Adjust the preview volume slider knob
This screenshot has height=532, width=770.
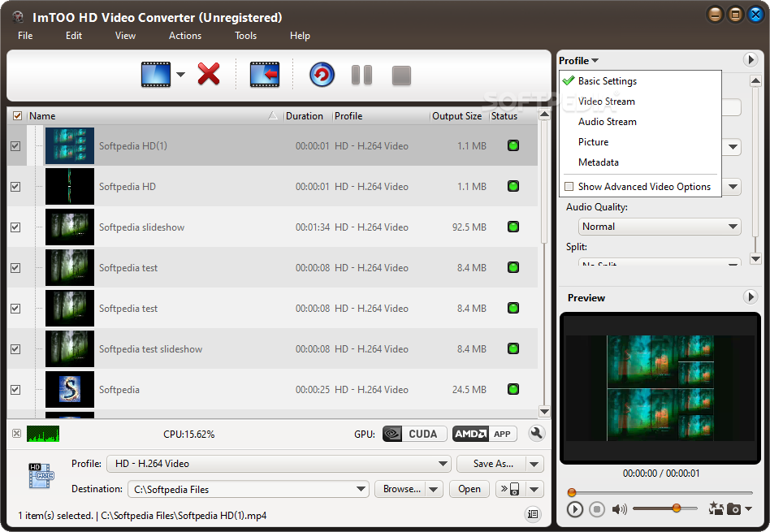677,508
